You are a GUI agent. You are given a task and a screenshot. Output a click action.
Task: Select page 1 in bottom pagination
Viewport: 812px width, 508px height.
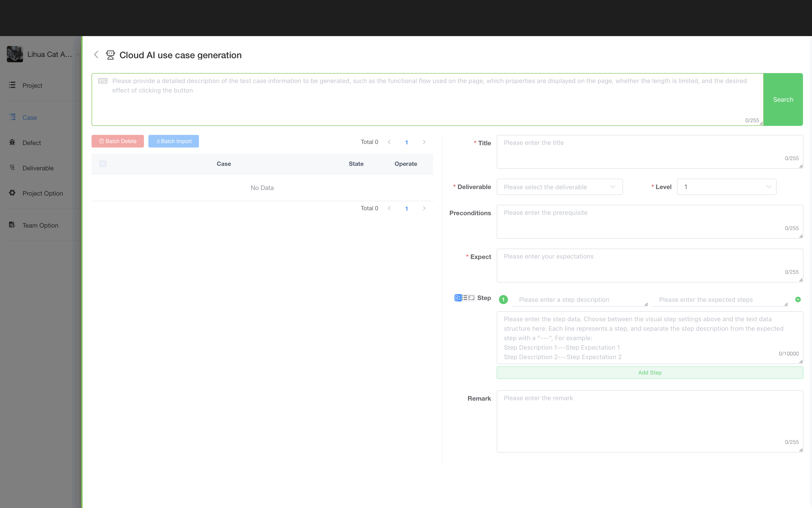tap(406, 209)
